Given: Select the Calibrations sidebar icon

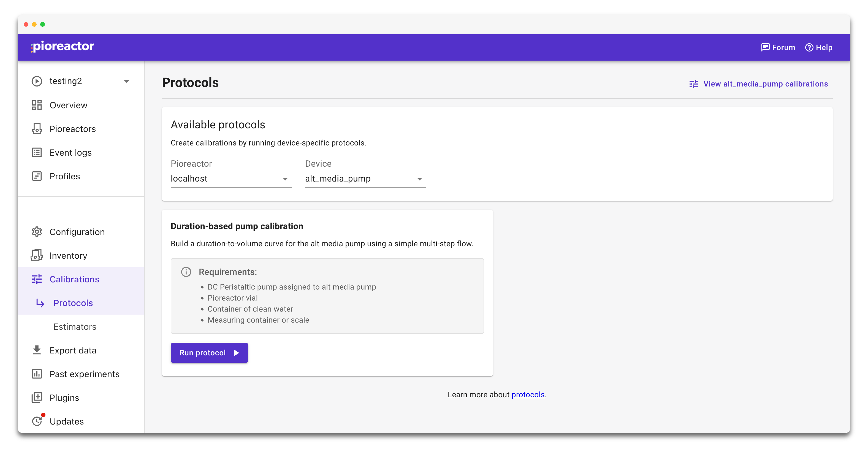Looking at the screenshot, I should (x=37, y=279).
